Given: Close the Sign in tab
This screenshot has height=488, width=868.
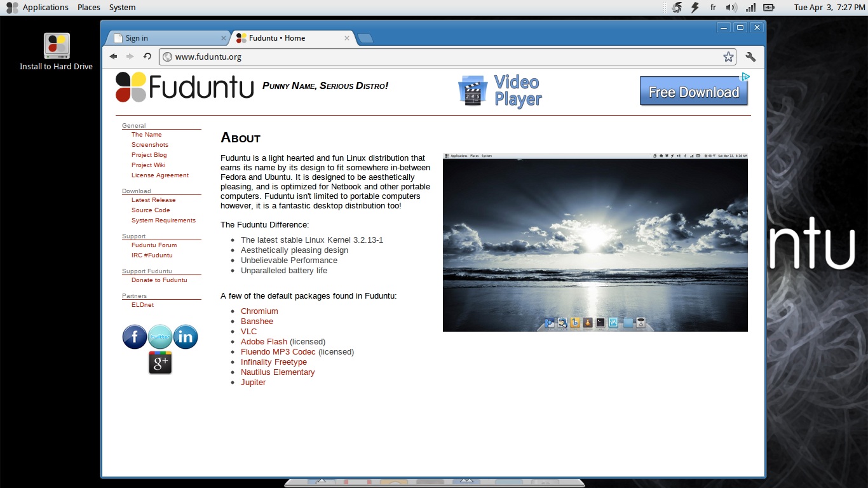Looking at the screenshot, I should point(223,38).
